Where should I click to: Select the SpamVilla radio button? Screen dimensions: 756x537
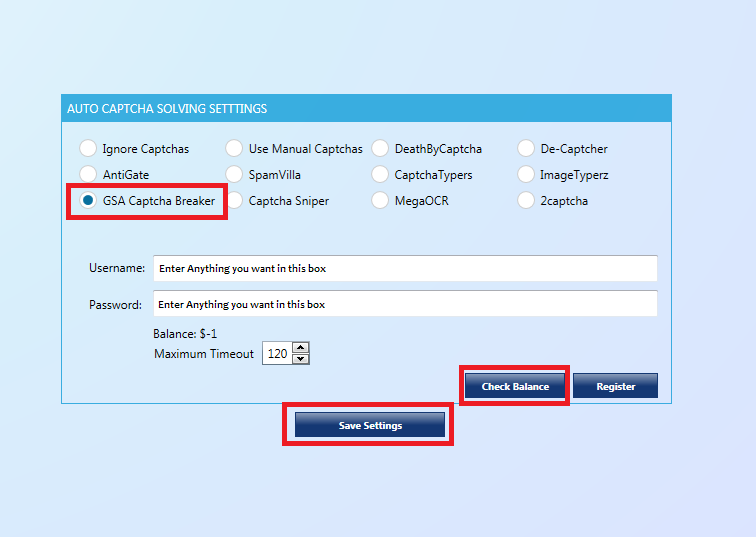234,175
